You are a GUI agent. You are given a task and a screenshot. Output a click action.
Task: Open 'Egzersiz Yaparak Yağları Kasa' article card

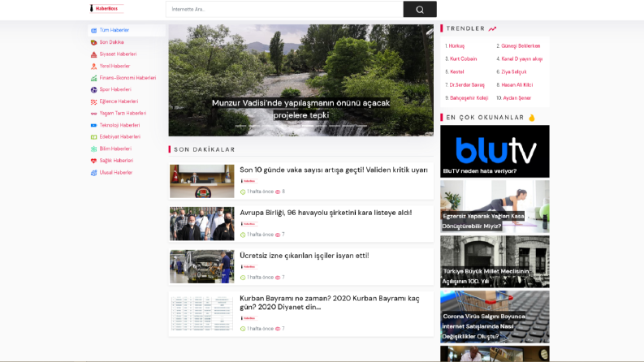pos(495,206)
